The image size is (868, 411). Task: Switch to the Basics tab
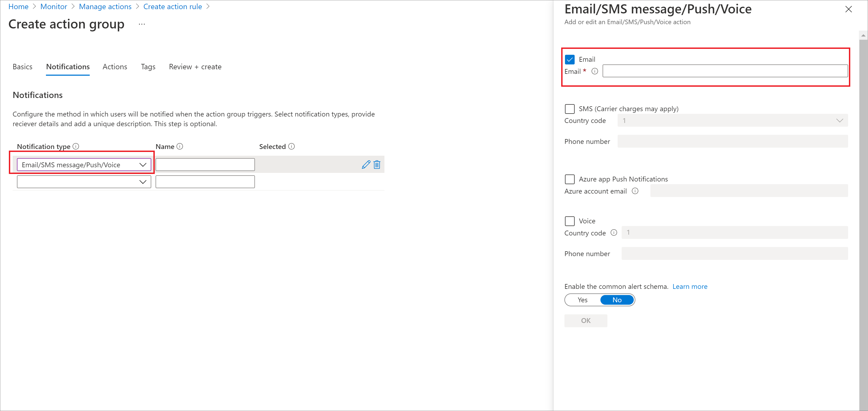[21, 66]
